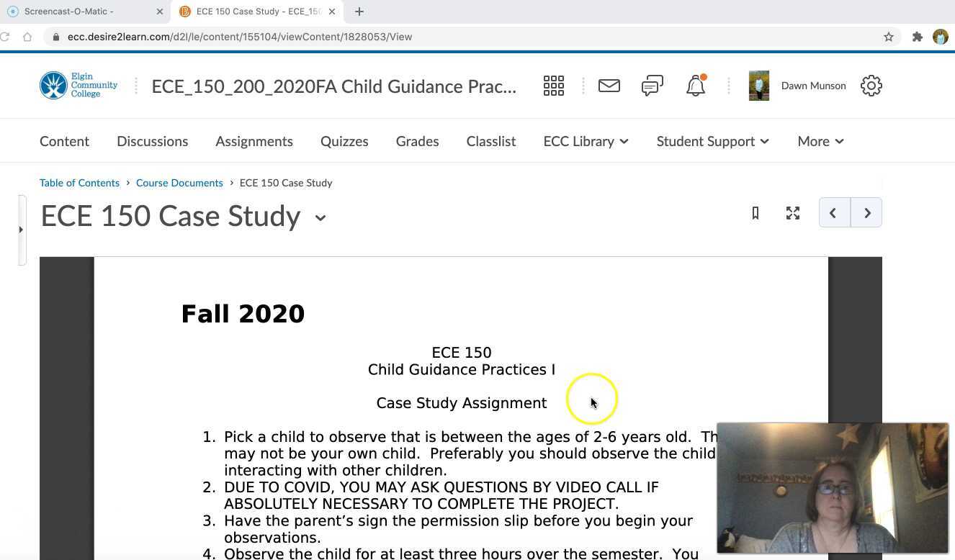
Task: Open the Quizzes section
Action: pyautogui.click(x=344, y=141)
